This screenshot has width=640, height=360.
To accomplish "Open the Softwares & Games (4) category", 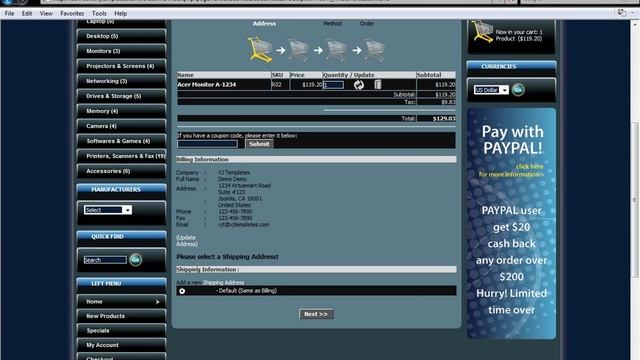I will coord(121,141).
